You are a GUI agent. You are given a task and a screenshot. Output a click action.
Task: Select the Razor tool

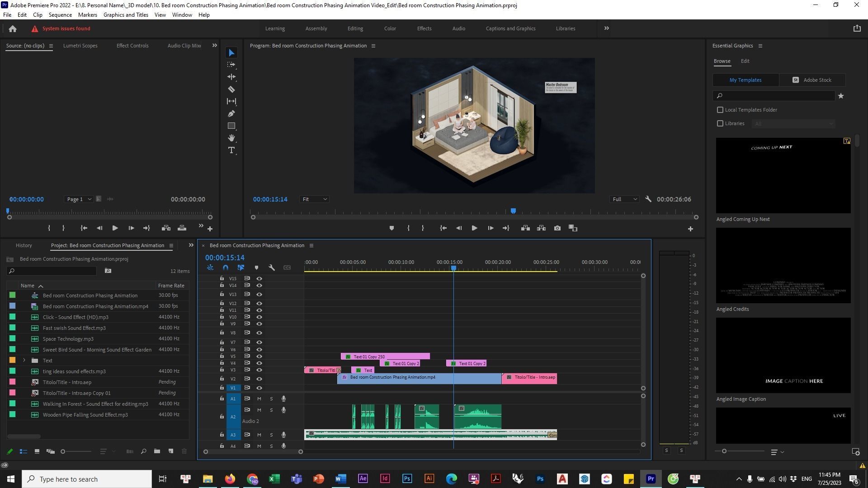click(231, 89)
